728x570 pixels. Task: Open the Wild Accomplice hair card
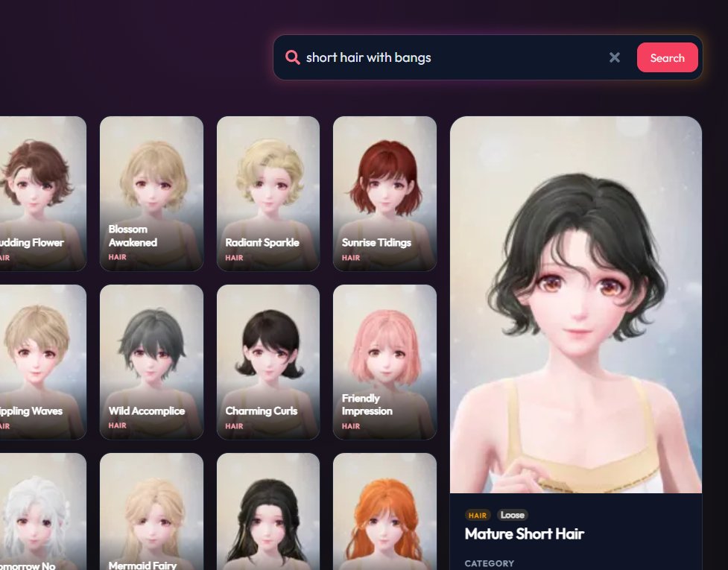click(151, 362)
